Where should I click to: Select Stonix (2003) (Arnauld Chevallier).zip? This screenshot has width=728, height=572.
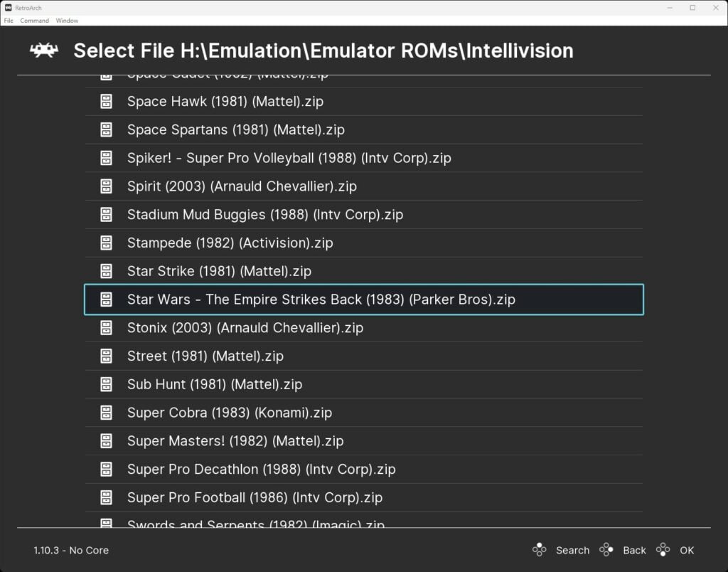[364, 328]
